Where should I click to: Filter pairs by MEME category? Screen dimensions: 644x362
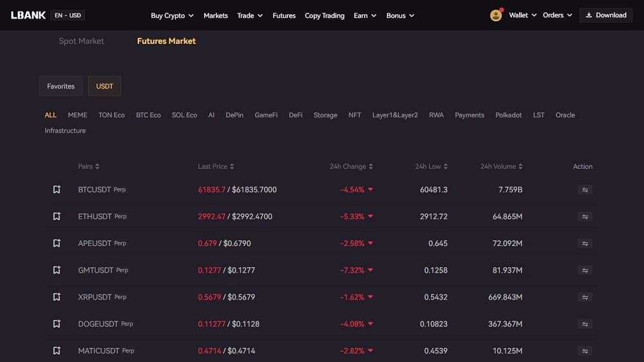[x=78, y=115]
